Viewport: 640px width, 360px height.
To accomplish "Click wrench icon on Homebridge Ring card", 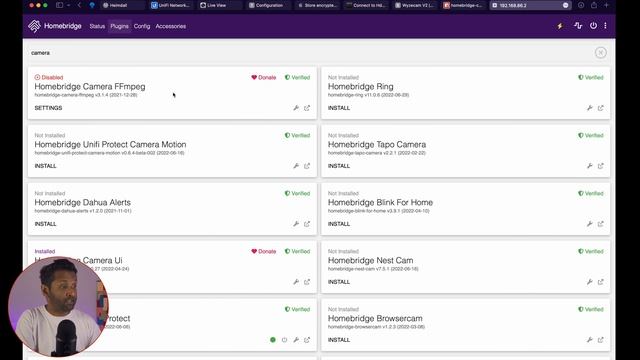I will (589, 108).
